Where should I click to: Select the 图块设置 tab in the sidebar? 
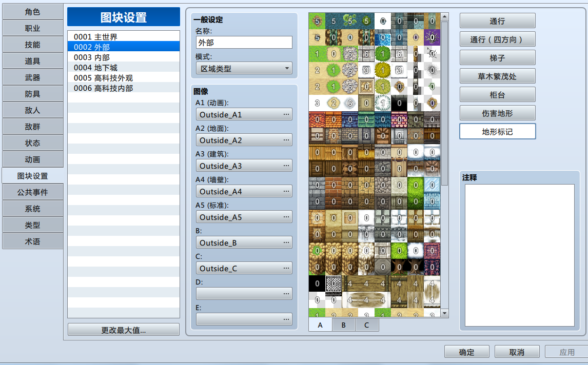pos(33,176)
